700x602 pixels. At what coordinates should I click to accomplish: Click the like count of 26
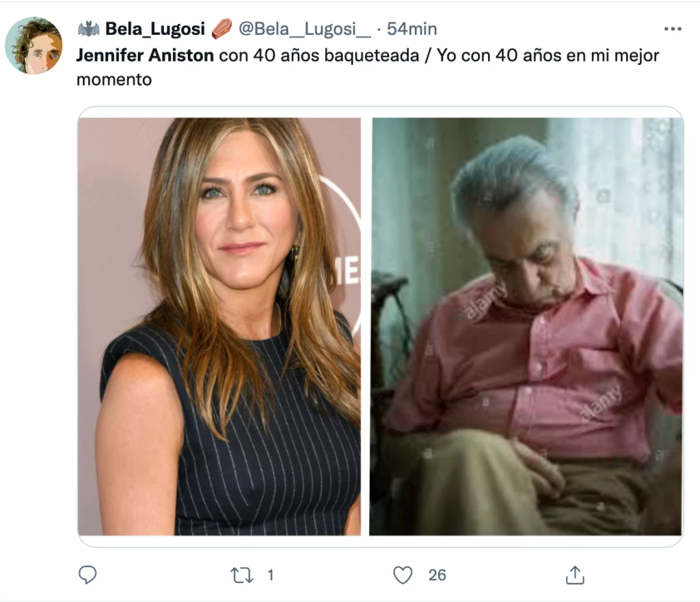coord(437,575)
